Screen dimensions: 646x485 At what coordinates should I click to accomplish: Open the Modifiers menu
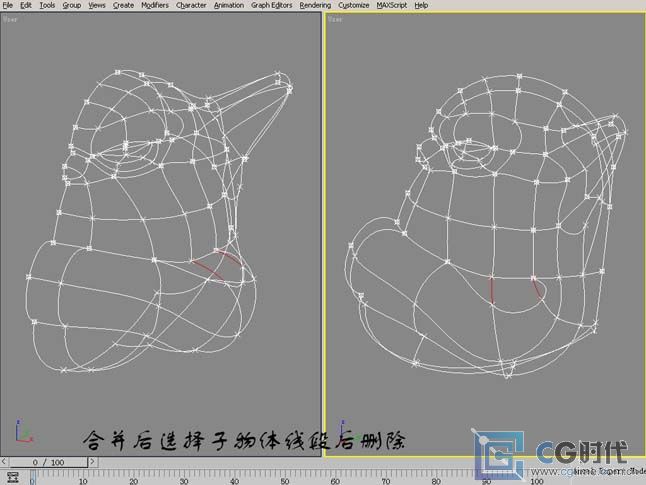pyautogui.click(x=155, y=5)
